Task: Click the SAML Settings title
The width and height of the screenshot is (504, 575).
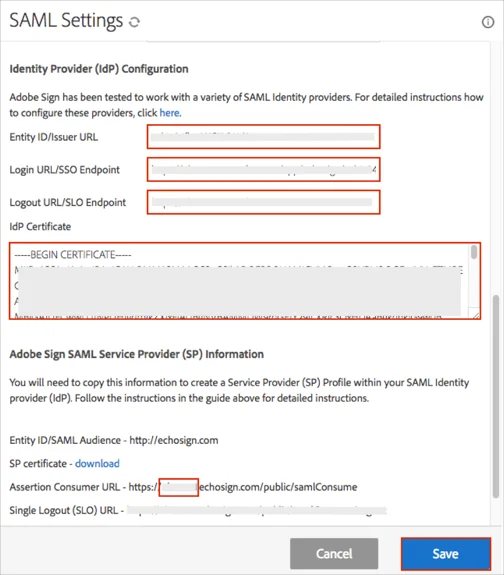Action: pyautogui.click(x=66, y=21)
